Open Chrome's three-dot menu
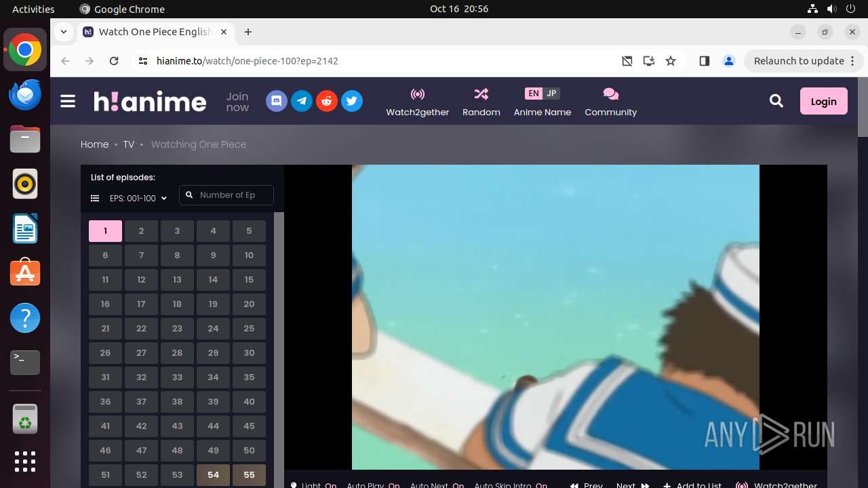 [852, 61]
